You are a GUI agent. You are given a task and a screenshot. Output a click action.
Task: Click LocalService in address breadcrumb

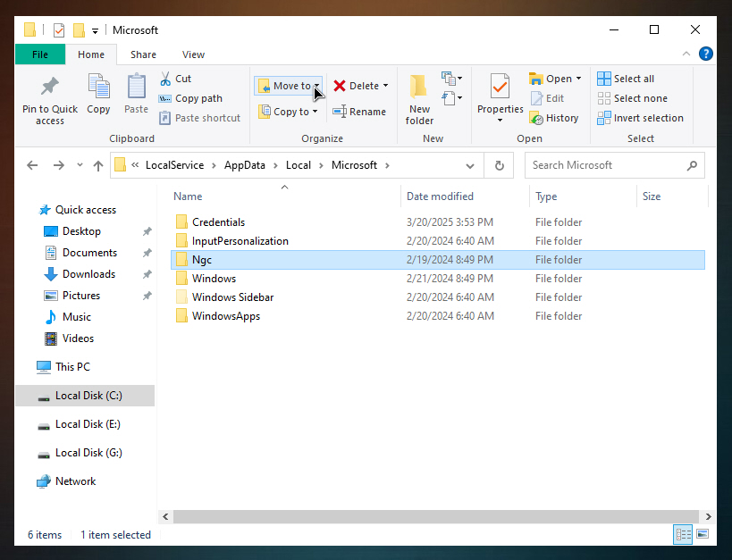click(174, 165)
